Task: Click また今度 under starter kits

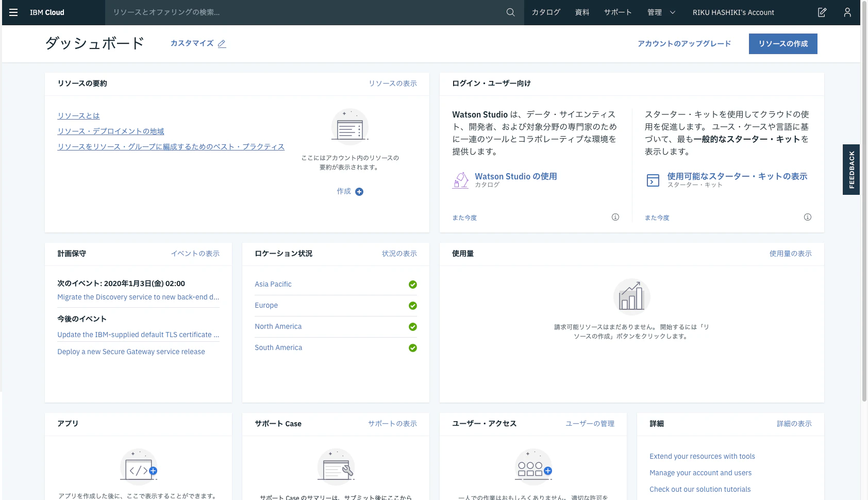Action: tap(657, 218)
